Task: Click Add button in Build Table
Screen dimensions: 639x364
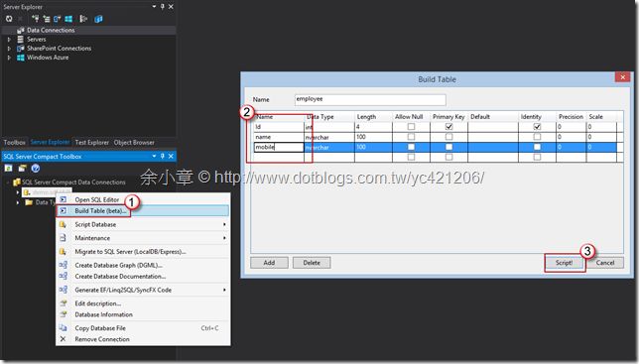Action: (269, 263)
